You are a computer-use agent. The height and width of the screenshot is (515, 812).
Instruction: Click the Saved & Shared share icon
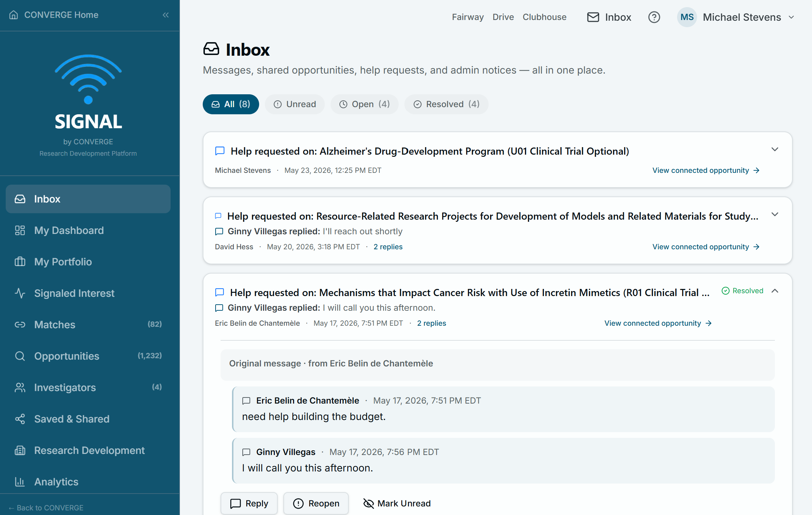tap(20, 419)
